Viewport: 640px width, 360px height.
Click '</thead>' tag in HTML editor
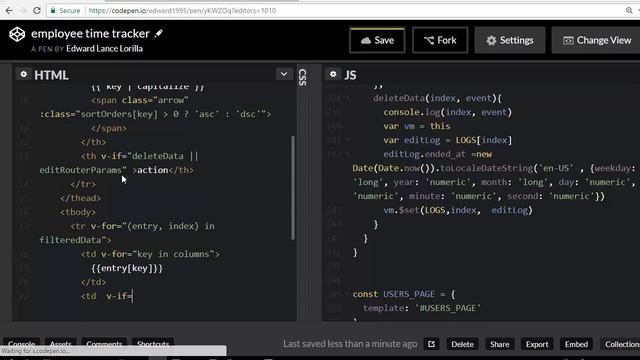80,198
